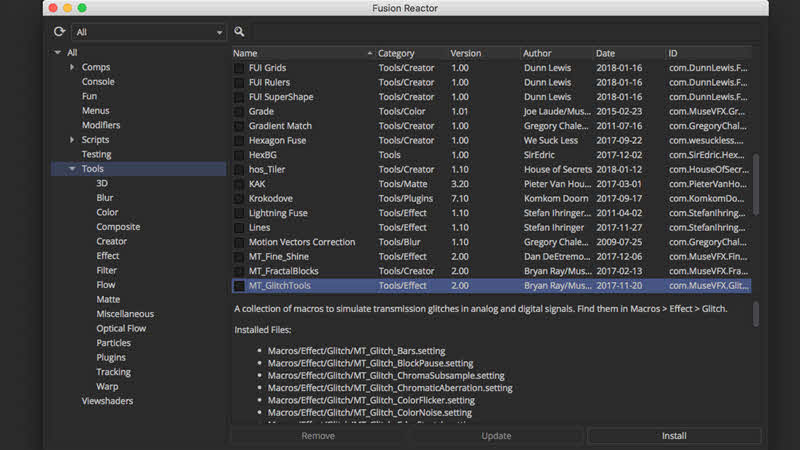Image resolution: width=800 pixels, height=450 pixels.
Task: Tick the KAK checkbox
Action: [239, 184]
